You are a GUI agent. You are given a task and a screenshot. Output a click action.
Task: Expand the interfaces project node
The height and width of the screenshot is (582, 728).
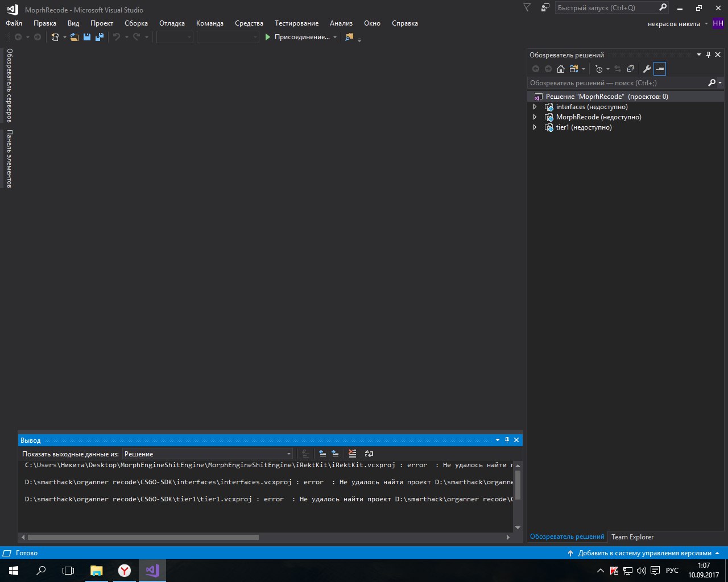point(535,107)
